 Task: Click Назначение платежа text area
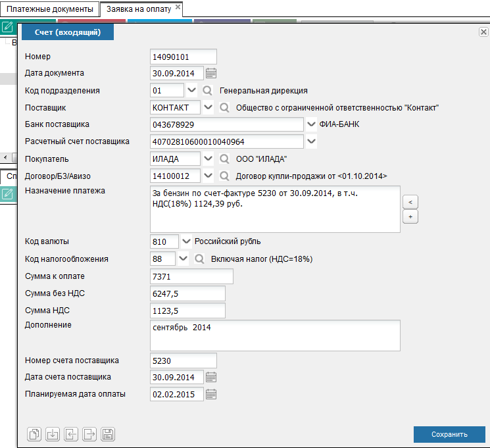pyautogui.click(x=275, y=209)
